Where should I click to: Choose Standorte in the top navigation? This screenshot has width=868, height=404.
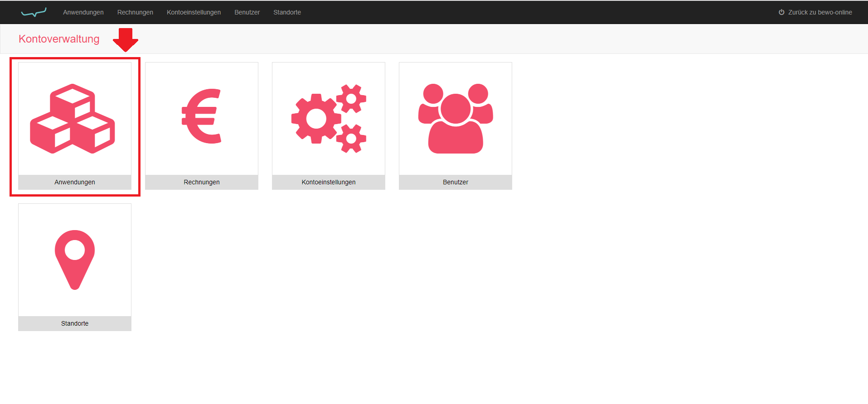pos(287,12)
